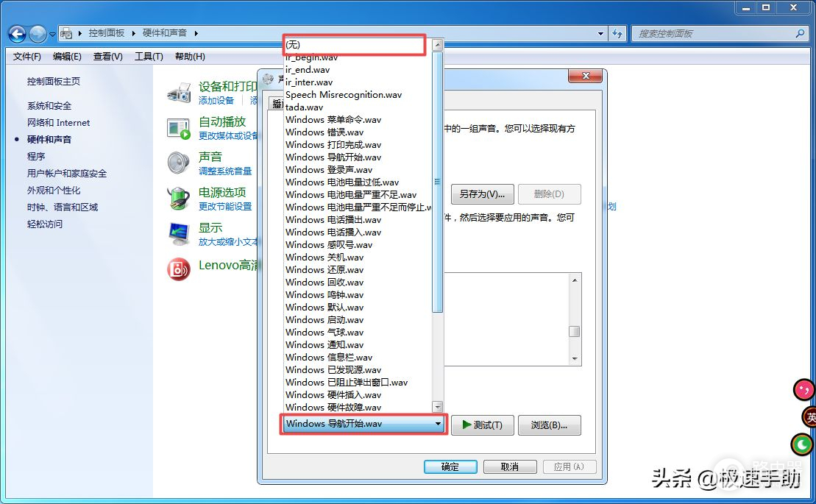Click the 调整系统音量 link
This screenshot has width=816, height=504.
(225, 171)
